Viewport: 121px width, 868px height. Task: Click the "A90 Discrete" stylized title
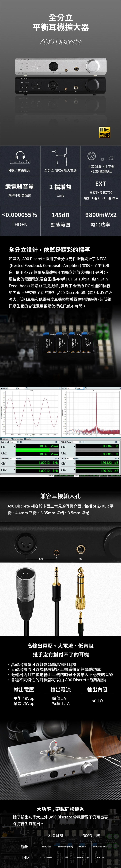(x=60, y=42)
